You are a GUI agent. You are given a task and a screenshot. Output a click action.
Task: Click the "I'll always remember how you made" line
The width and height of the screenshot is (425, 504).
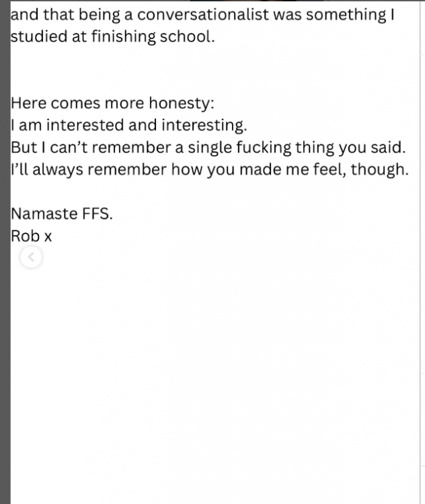click(x=209, y=169)
